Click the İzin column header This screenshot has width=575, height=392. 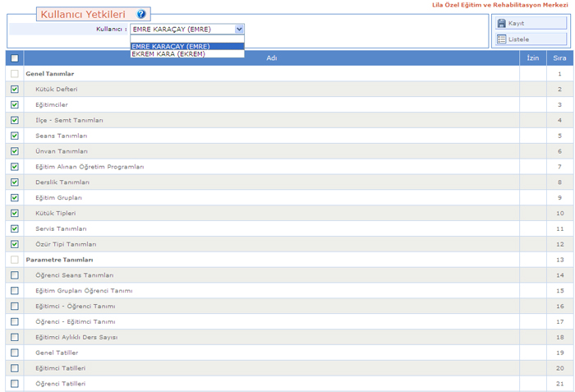[x=532, y=58]
